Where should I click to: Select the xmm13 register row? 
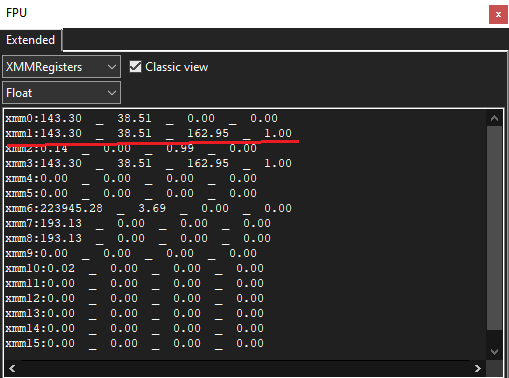(x=135, y=313)
